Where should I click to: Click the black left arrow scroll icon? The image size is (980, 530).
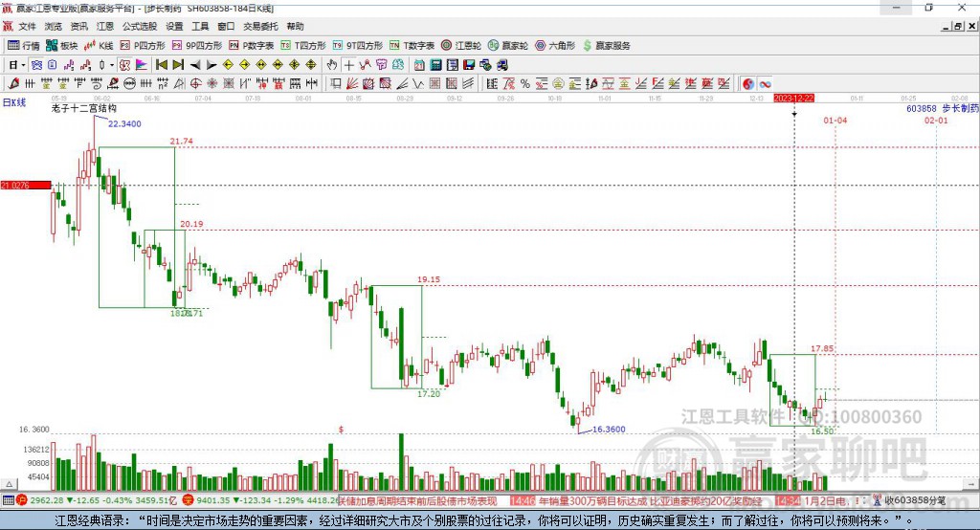195,65
